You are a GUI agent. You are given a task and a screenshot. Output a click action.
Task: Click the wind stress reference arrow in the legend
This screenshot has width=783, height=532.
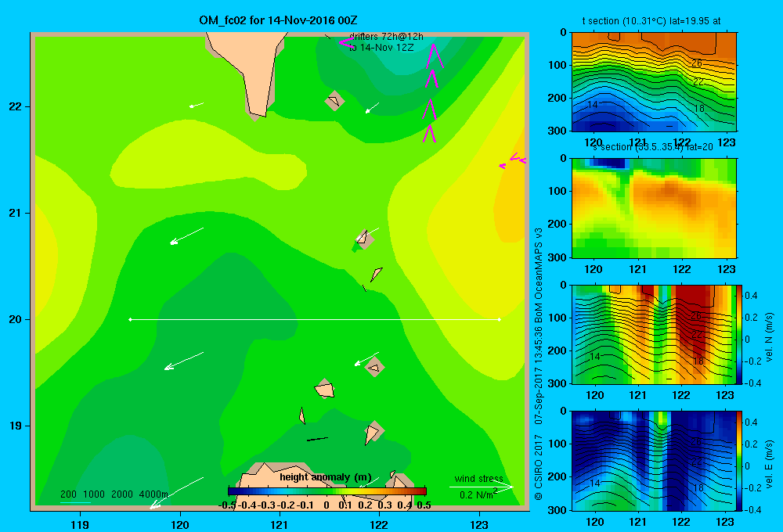(481, 487)
